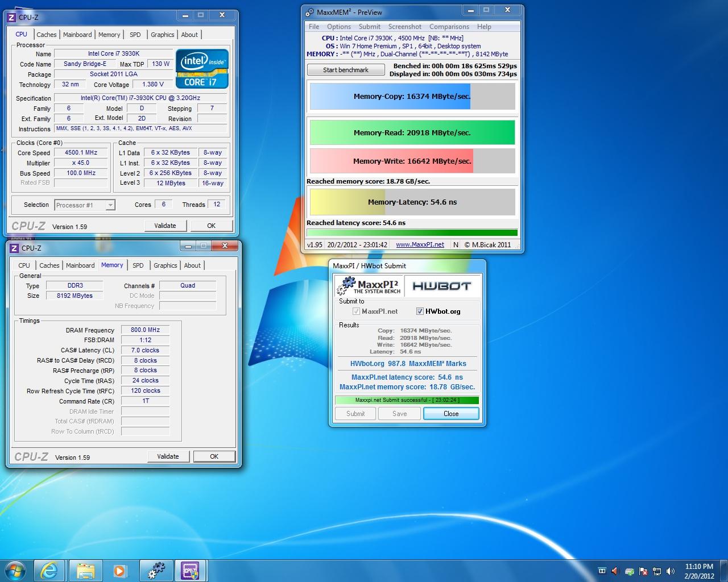Click the Start benchmark button
728x582 pixels.
click(x=346, y=70)
